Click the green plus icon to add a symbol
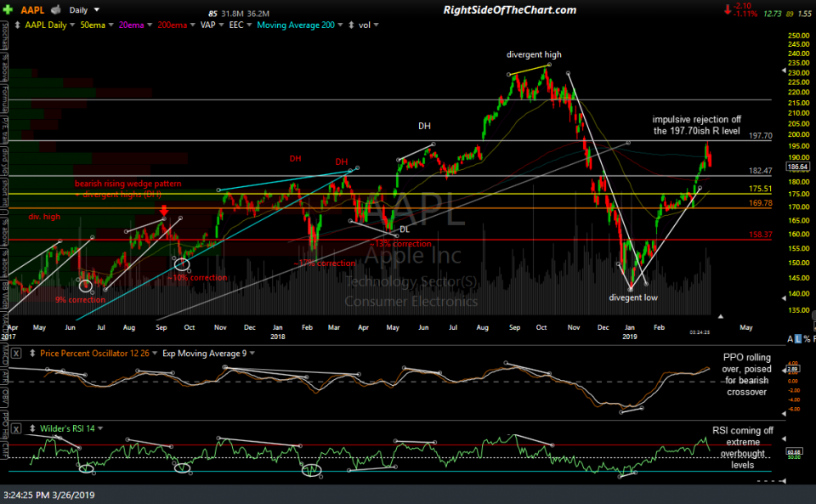Screen dimensions: 816x504 point(8,9)
